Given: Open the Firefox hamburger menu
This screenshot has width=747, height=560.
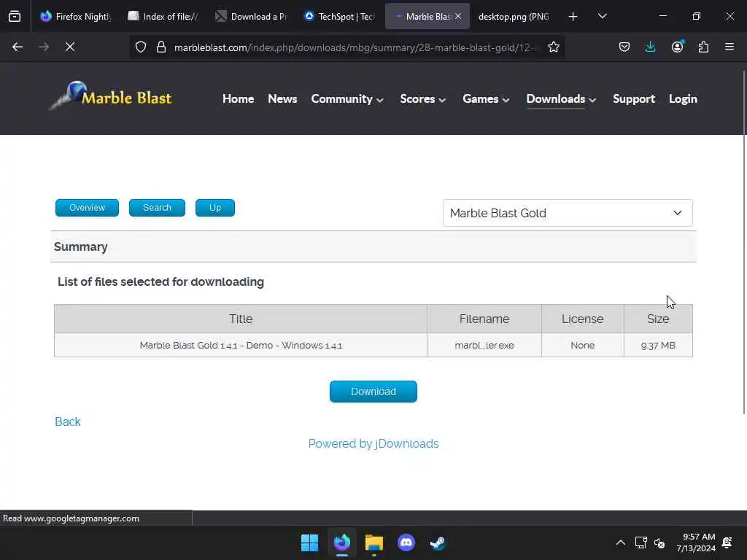Looking at the screenshot, I should coord(729,47).
